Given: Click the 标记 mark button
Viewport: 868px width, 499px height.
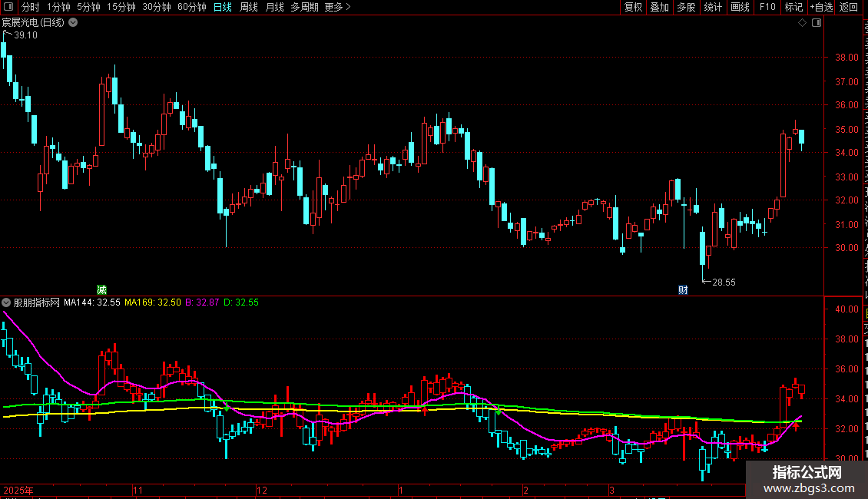Looking at the screenshot, I should [793, 7].
